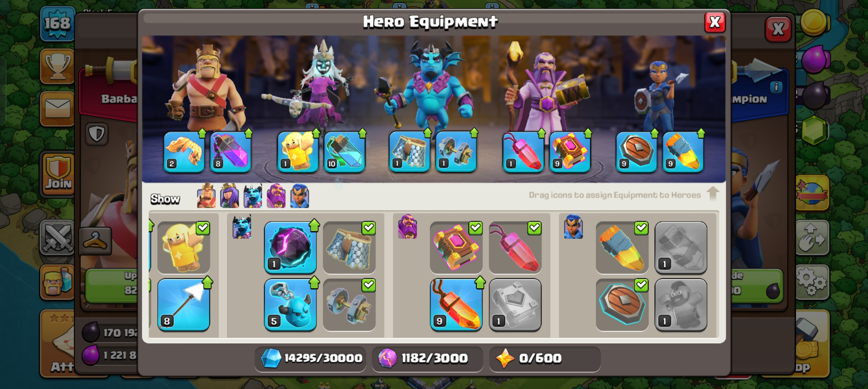This screenshot has height=389, width=868.
Task: Filter equipment by Archer Queen portrait
Action: (230, 196)
